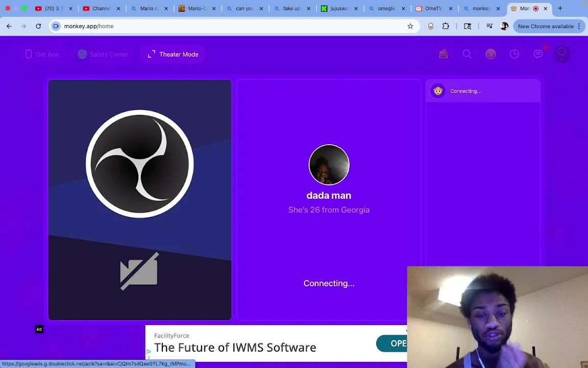
Task: Click the small Ad label badge
Action: click(39, 329)
